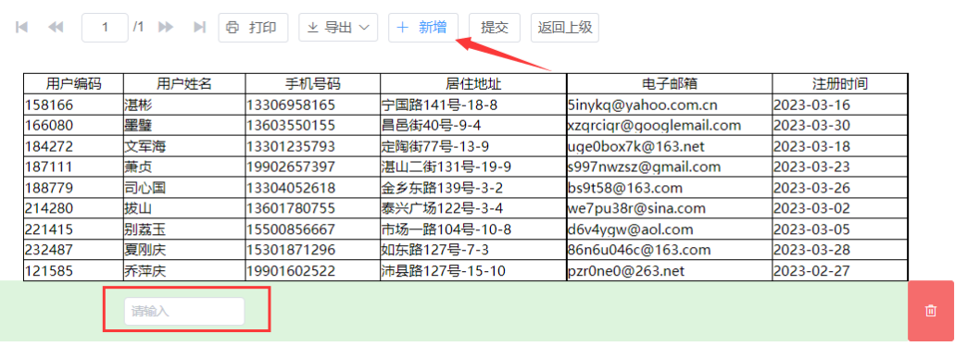The height and width of the screenshot is (346, 980).
Task: Select user code cell 232487
Action: point(74,250)
